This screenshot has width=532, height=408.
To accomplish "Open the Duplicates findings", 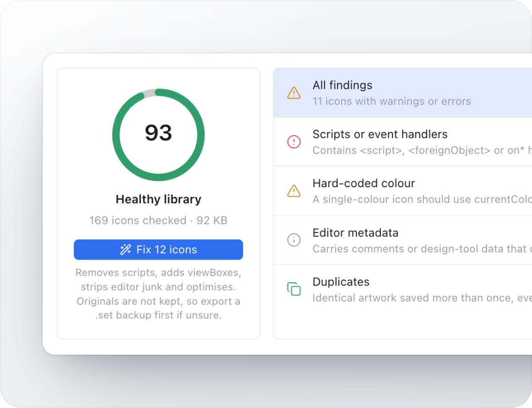I will tap(403, 290).
